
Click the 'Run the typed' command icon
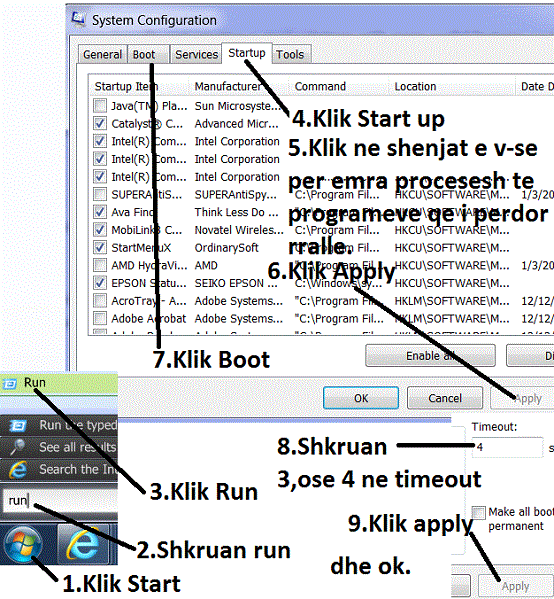click(18, 425)
